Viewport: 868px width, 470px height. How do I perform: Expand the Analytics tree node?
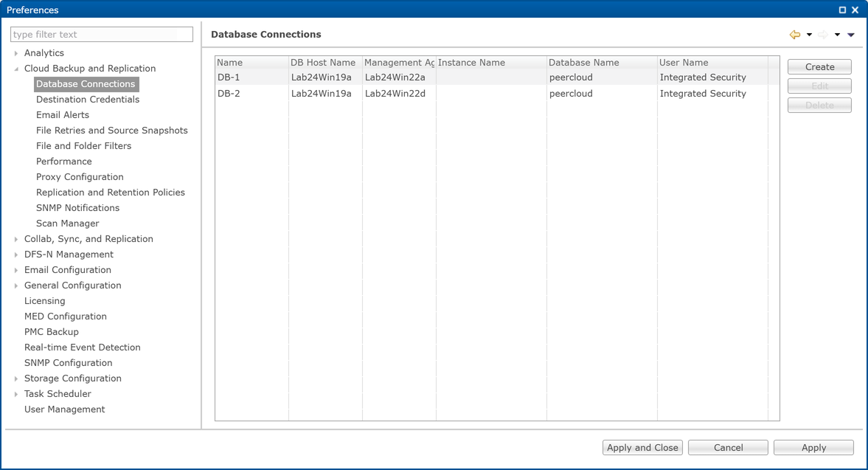tap(16, 53)
